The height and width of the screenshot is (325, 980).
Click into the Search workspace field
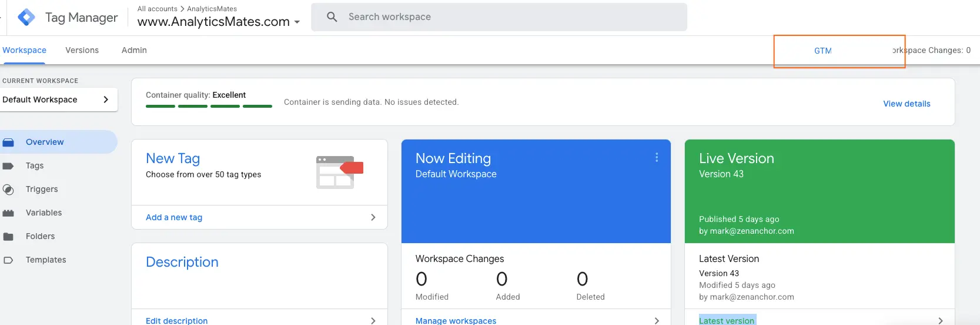coord(499,17)
